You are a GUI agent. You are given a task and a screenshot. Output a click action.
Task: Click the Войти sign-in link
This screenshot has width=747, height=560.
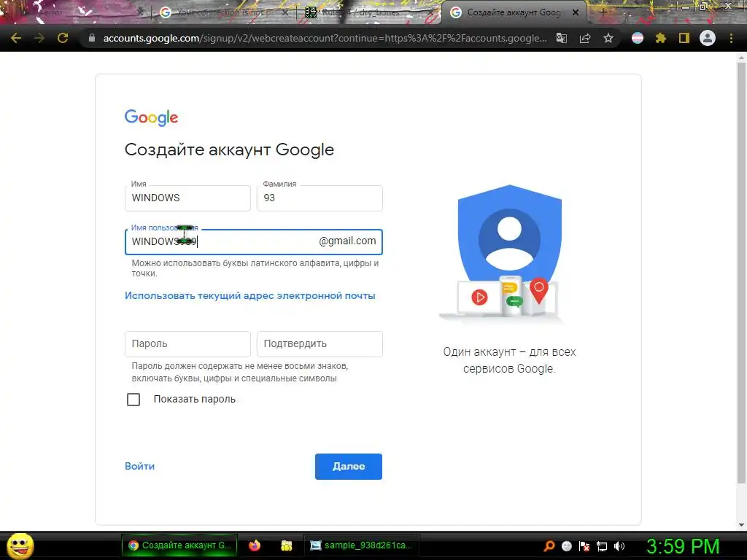(139, 466)
